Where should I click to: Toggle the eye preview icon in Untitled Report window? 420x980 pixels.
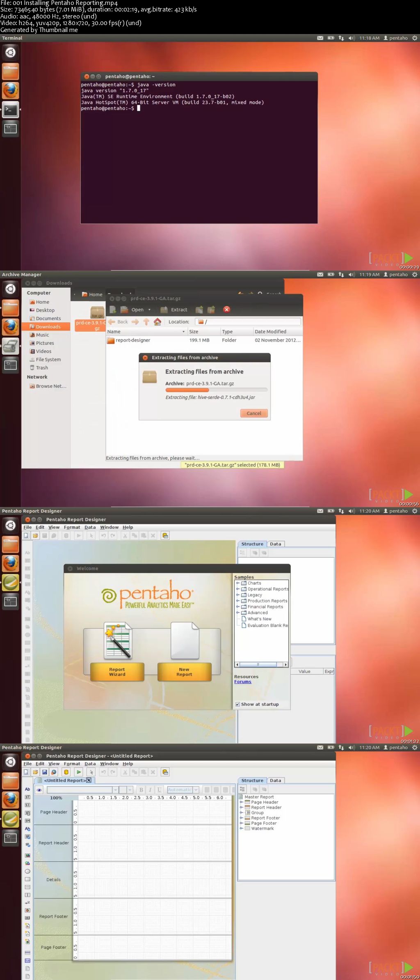coord(39,790)
